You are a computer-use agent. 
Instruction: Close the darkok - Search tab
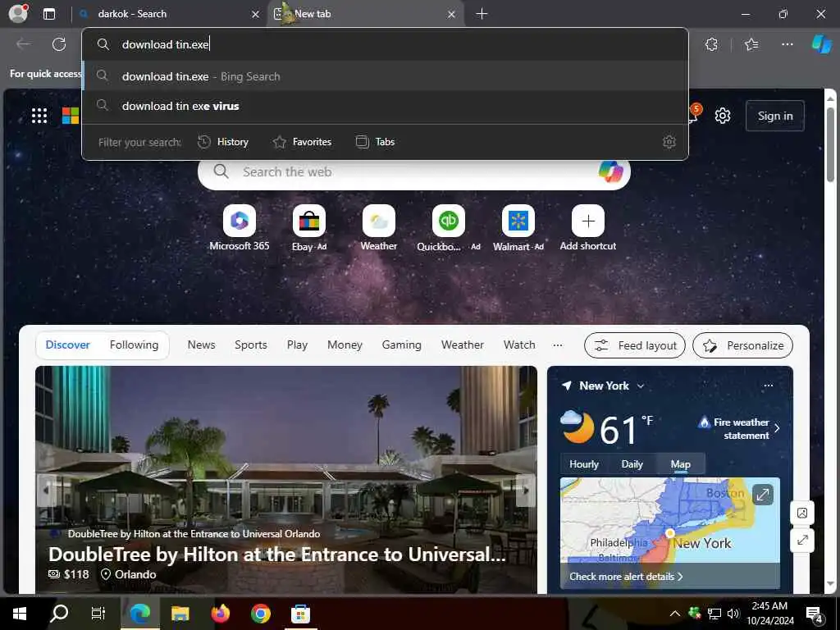coord(256,15)
